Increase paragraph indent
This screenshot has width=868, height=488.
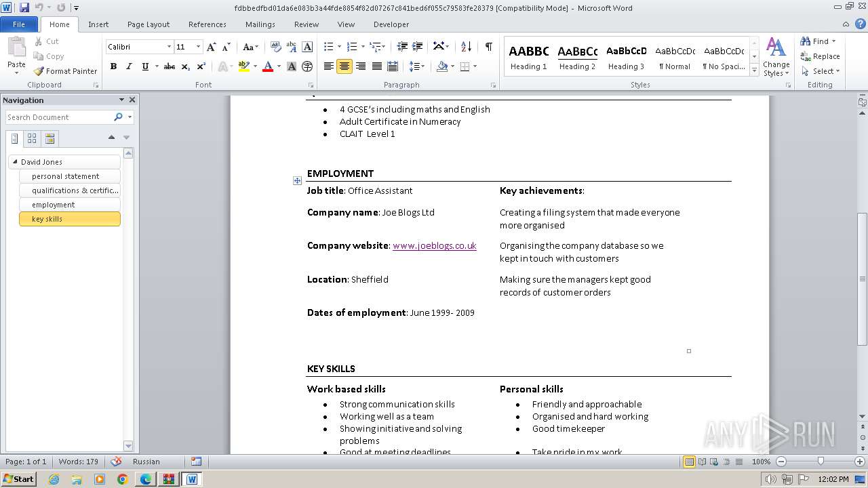coord(417,46)
